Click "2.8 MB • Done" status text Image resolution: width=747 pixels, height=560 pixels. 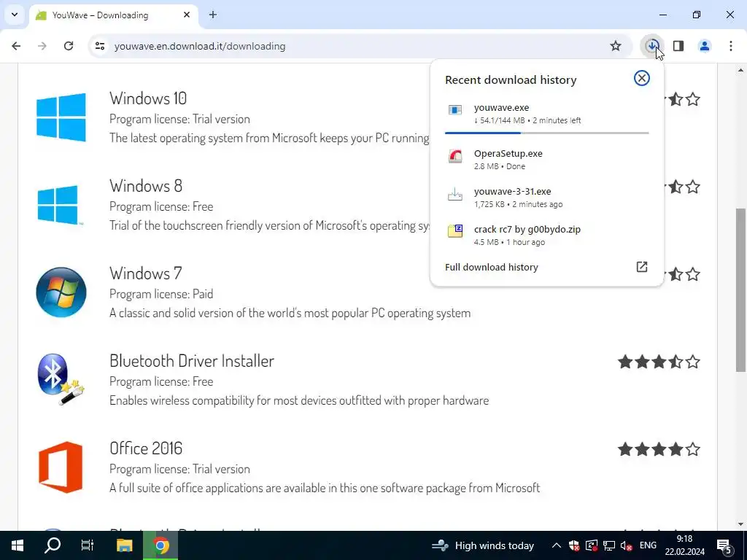pos(499,166)
